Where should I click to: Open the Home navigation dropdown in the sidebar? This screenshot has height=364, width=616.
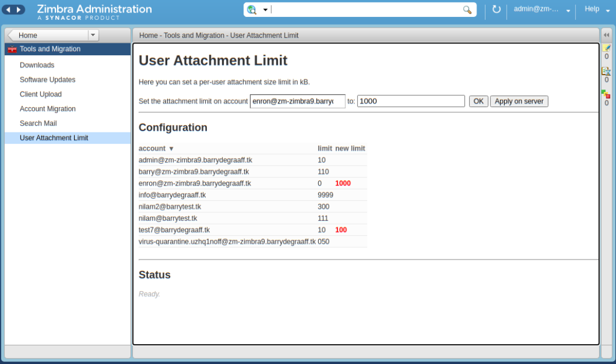click(94, 35)
